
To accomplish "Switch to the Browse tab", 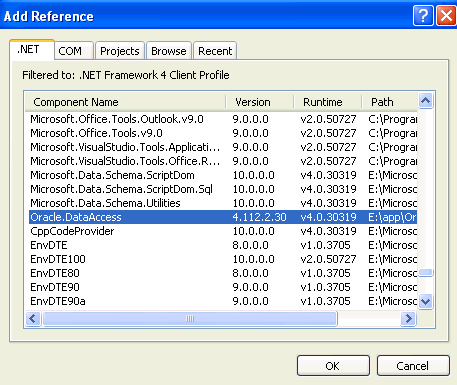I will pyautogui.click(x=169, y=51).
